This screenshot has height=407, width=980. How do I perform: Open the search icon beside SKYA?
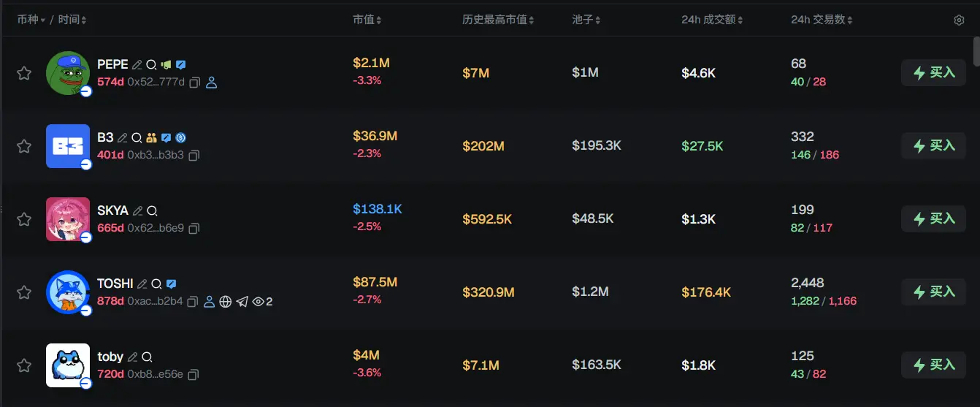pos(152,210)
